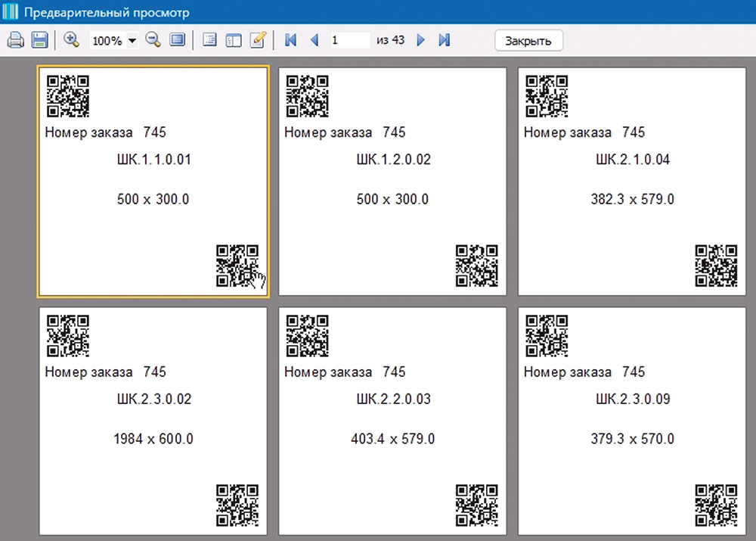
Task: Zoom in with the plus magnifier
Action: click(x=72, y=40)
